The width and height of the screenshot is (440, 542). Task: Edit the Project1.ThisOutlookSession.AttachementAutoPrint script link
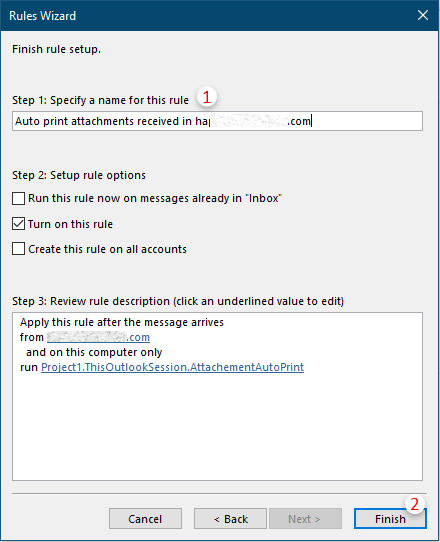point(172,367)
